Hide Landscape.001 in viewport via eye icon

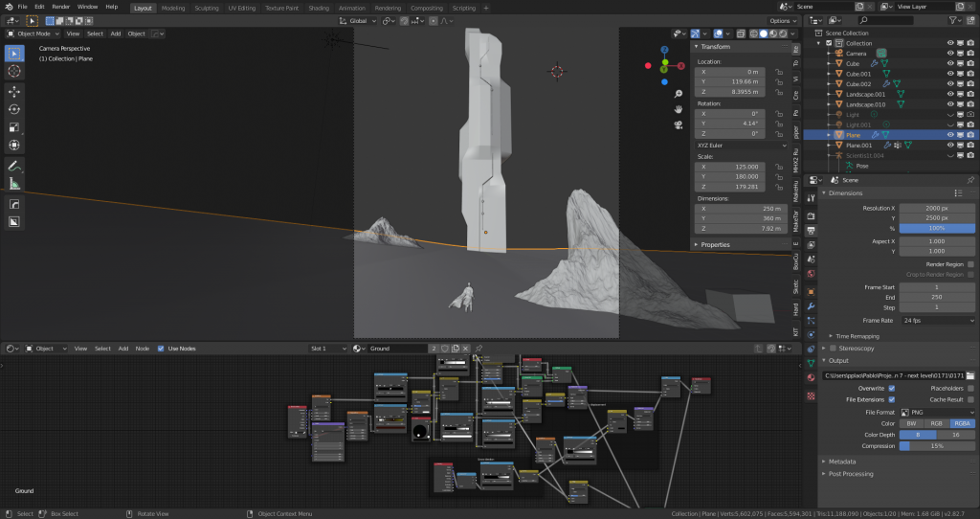(x=950, y=94)
